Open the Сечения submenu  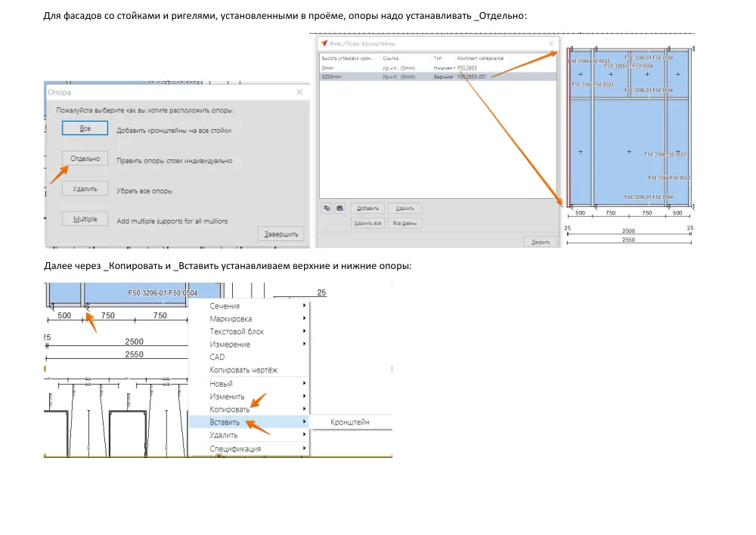pos(249,306)
